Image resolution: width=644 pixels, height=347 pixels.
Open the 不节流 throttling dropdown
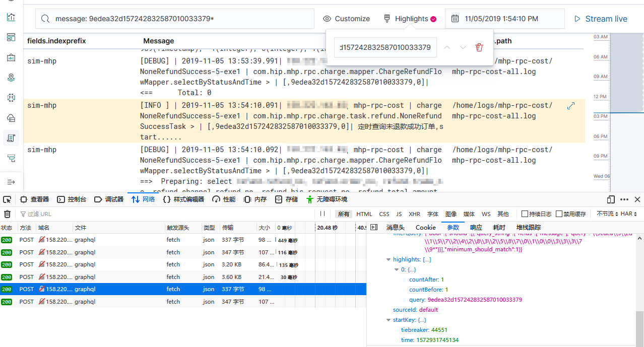[607, 214]
